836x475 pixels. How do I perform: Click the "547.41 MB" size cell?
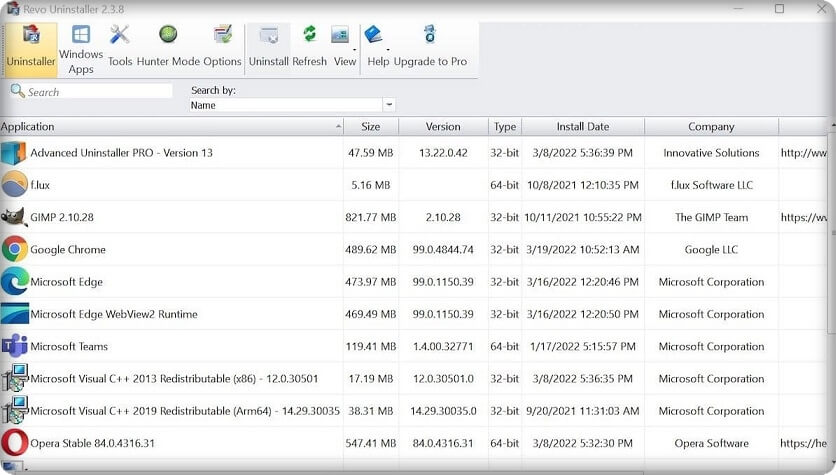coord(371,443)
